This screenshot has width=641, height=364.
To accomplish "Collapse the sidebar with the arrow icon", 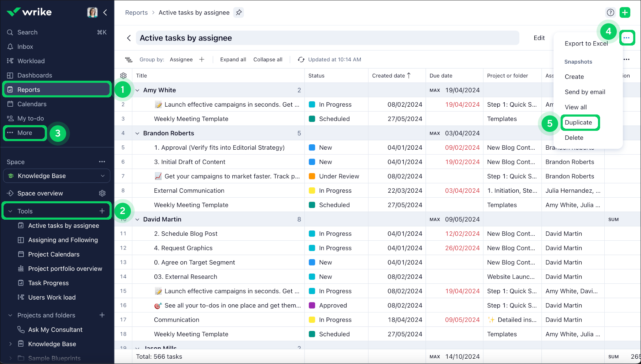I will click(105, 12).
